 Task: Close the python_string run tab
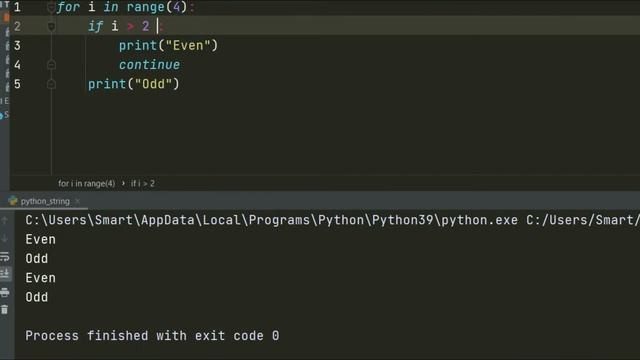pyautogui.click(x=78, y=201)
